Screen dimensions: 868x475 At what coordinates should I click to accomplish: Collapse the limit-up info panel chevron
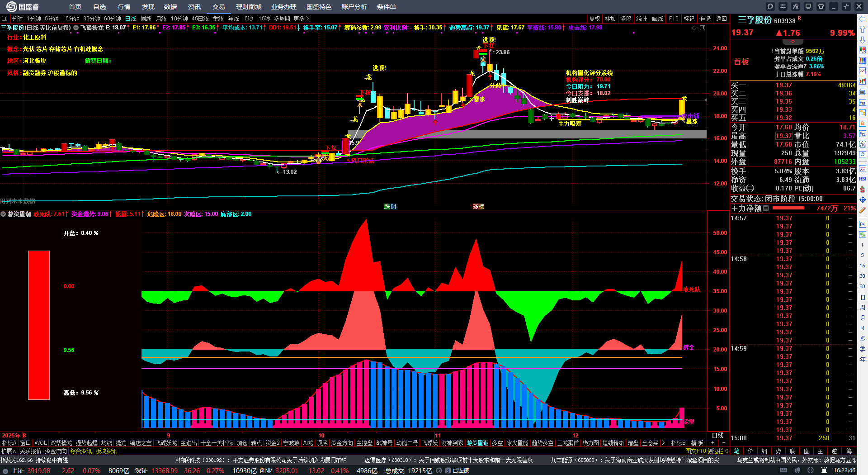793,42
